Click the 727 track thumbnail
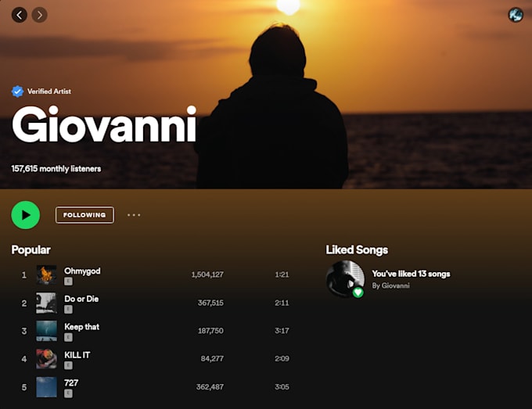 pyautogui.click(x=46, y=387)
